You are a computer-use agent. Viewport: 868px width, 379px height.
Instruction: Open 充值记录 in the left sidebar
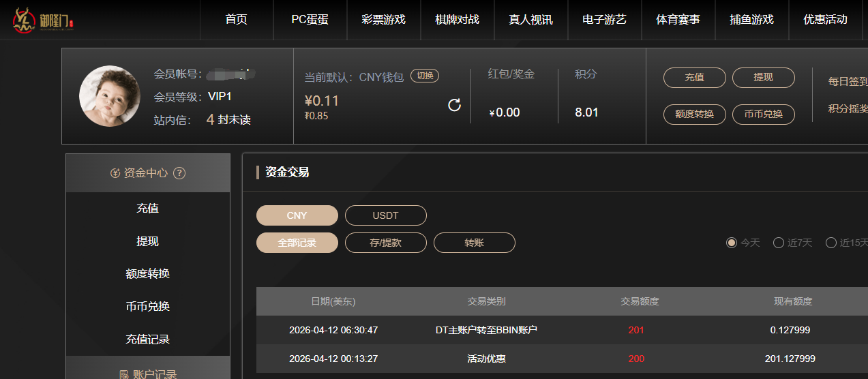click(147, 339)
